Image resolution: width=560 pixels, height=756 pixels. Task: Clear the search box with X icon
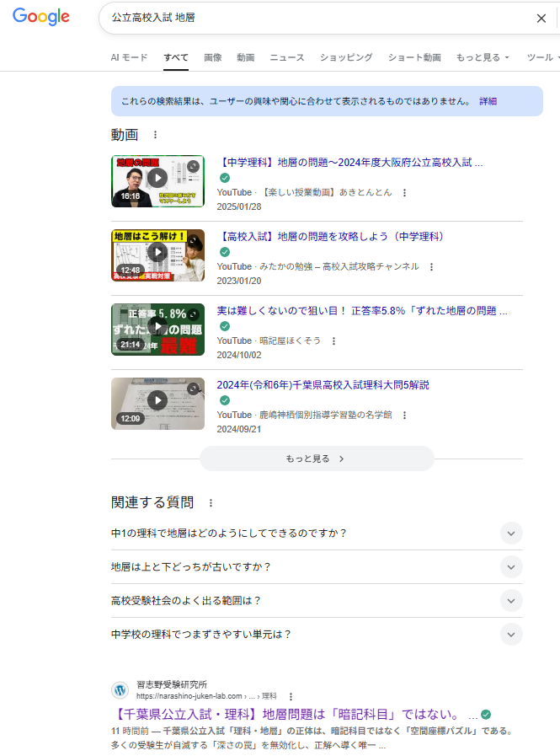pos(541,18)
